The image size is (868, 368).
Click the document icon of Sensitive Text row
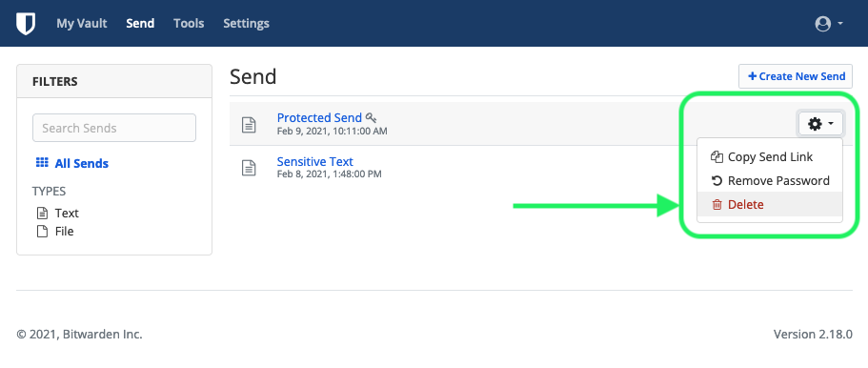[249, 168]
